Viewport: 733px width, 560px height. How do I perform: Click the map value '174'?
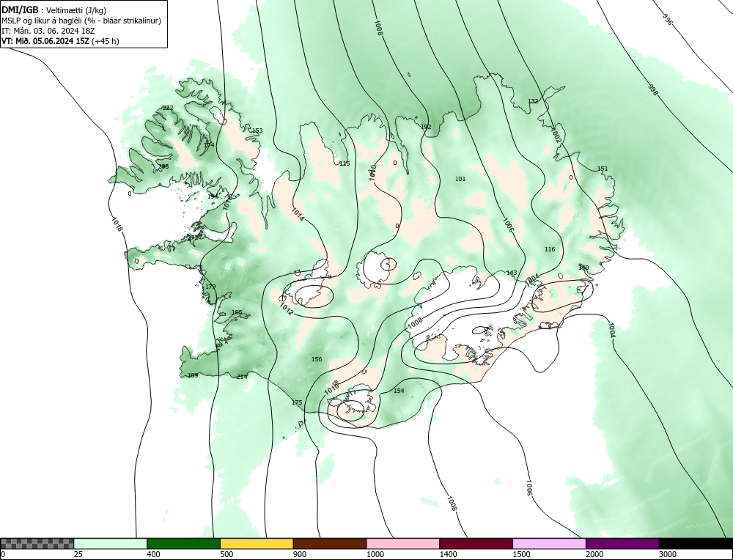tap(209, 145)
